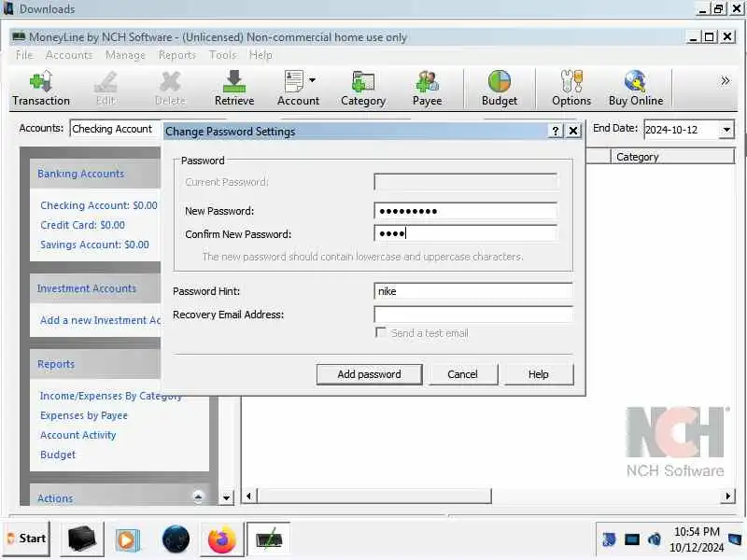Open Savings Account link
This screenshot has width=747, height=560.
point(94,245)
